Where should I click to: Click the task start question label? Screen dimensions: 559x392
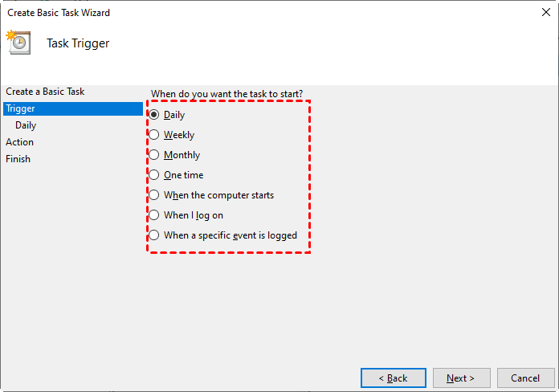[x=226, y=93]
